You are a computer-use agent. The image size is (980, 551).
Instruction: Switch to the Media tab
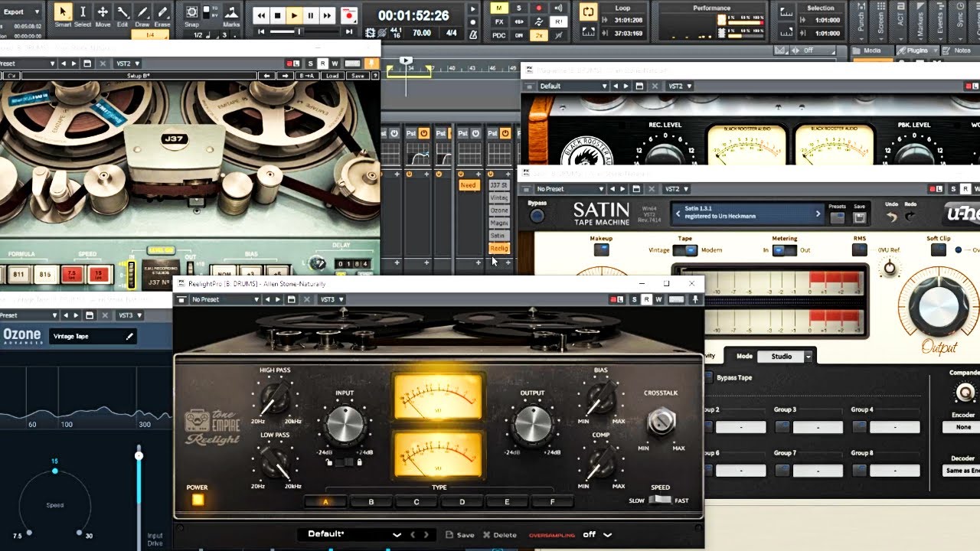872,51
